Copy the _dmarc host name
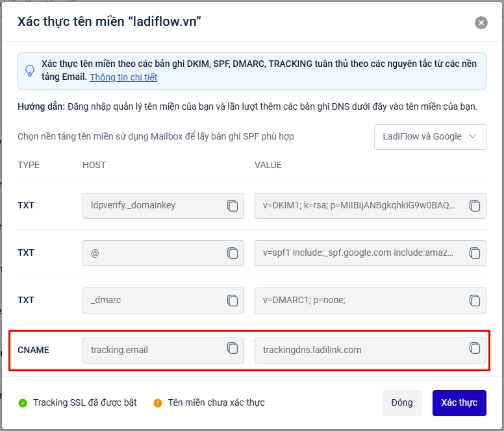The width and height of the screenshot is (504, 431). tap(233, 300)
